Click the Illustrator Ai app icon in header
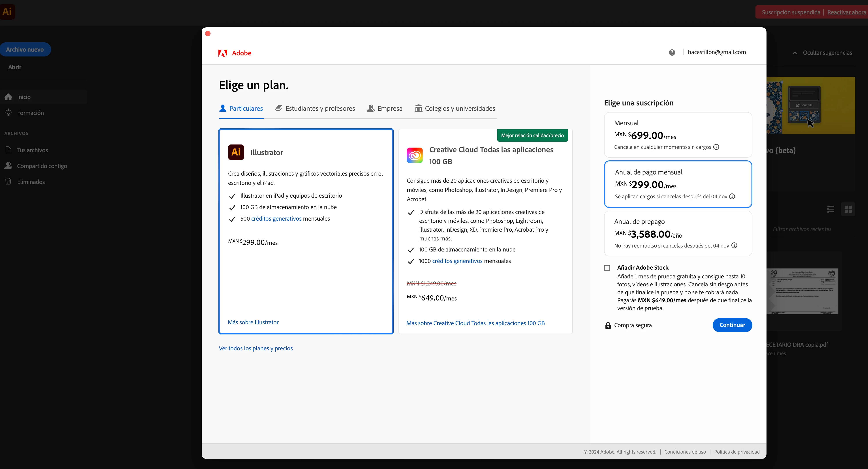 (7, 12)
